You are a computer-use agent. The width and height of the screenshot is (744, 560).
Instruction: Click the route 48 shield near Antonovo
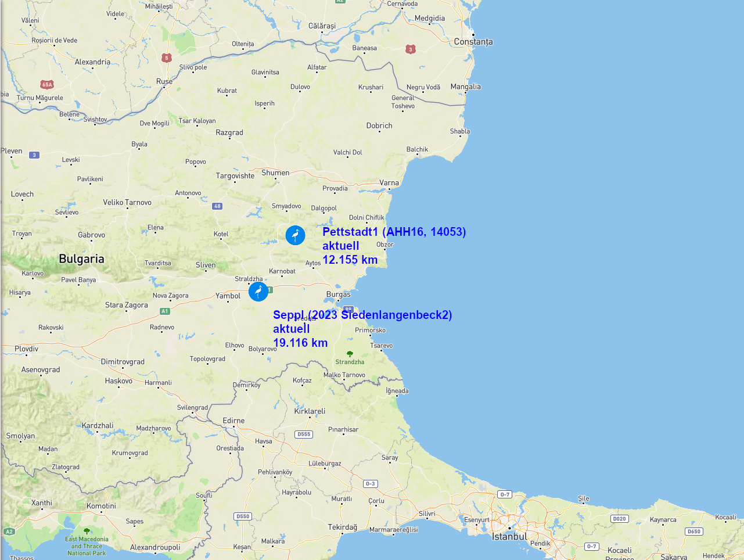point(217,206)
